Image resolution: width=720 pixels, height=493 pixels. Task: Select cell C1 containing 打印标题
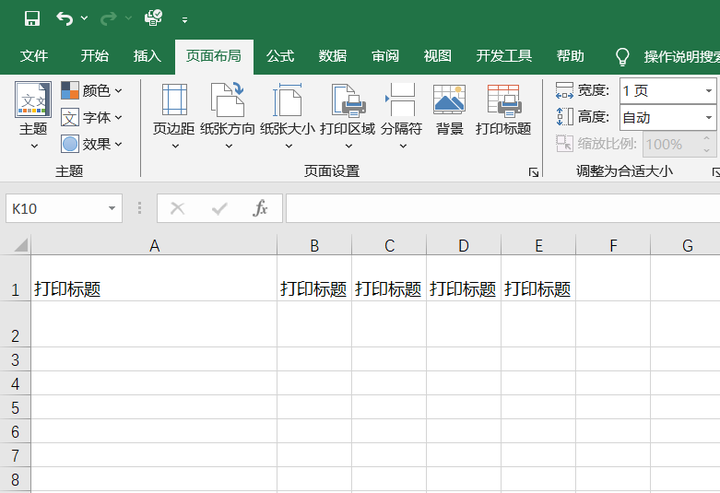click(x=389, y=278)
